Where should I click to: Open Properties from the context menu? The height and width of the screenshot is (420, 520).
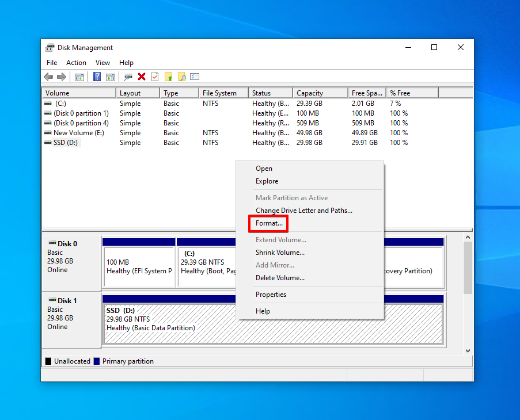coord(271,295)
